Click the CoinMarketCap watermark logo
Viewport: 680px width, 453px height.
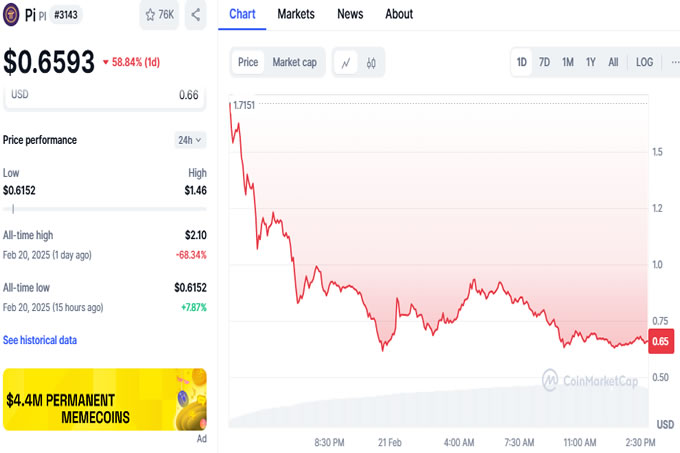pos(591,380)
